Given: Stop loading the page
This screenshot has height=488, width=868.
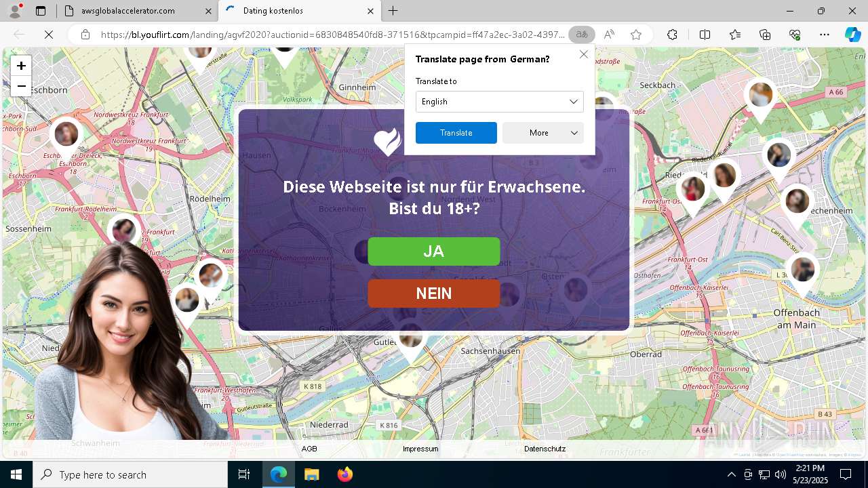Looking at the screenshot, I should pos(49,35).
